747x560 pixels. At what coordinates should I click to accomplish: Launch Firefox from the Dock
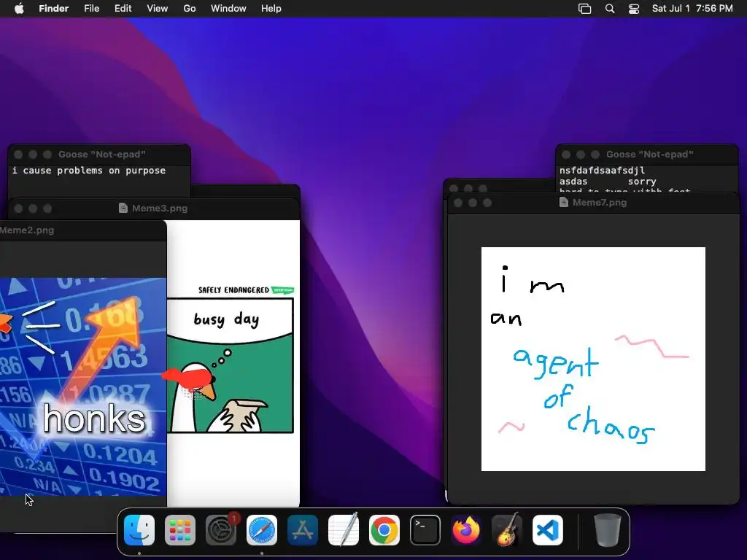click(x=466, y=530)
